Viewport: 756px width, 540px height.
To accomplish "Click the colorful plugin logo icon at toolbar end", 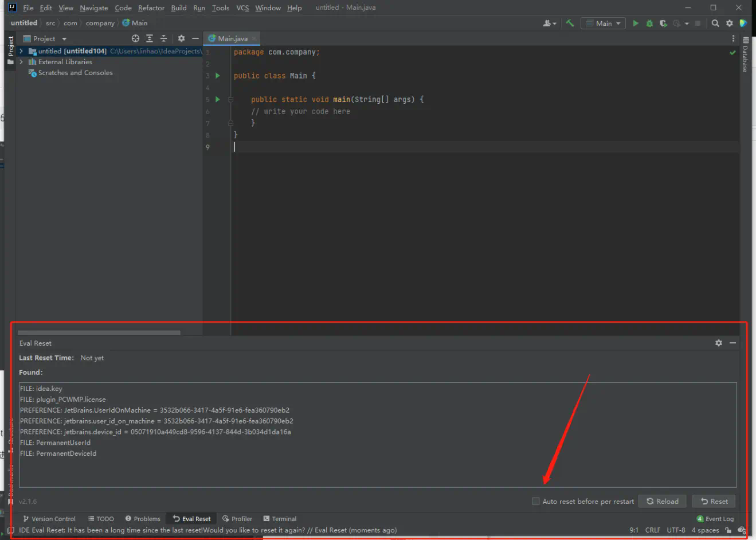I will [x=743, y=24].
